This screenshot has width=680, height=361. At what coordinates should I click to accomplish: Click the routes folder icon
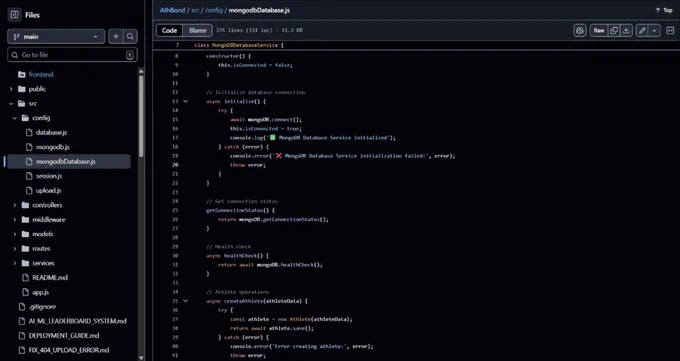25,249
